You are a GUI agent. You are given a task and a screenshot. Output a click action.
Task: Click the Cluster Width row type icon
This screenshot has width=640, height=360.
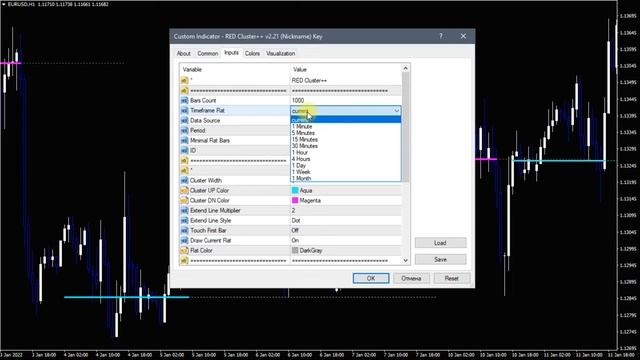tap(184, 180)
